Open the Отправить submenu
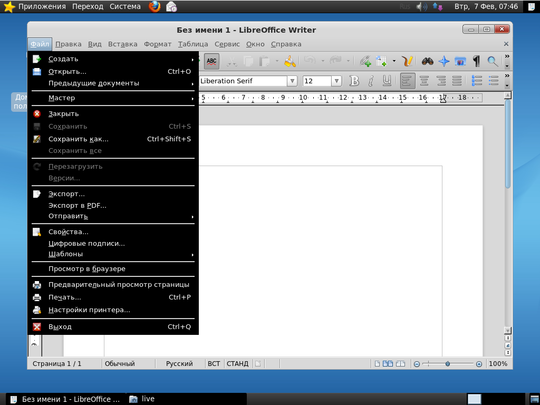This screenshot has width=540, height=405. (x=113, y=216)
